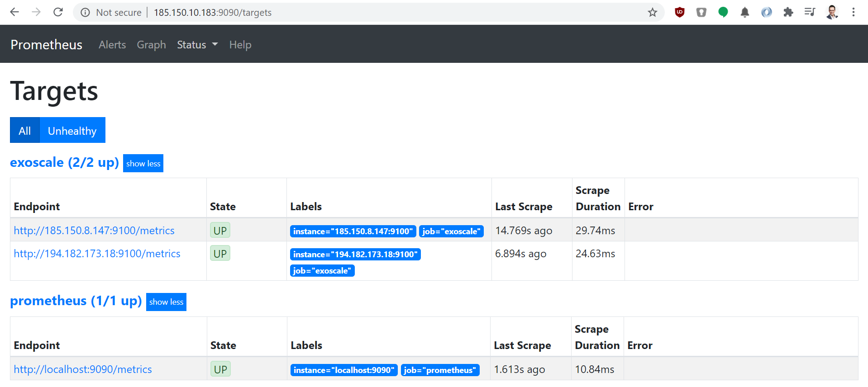Bookmark this page with the star icon
Image resolution: width=868 pixels, height=387 pixels.
click(x=652, y=12)
